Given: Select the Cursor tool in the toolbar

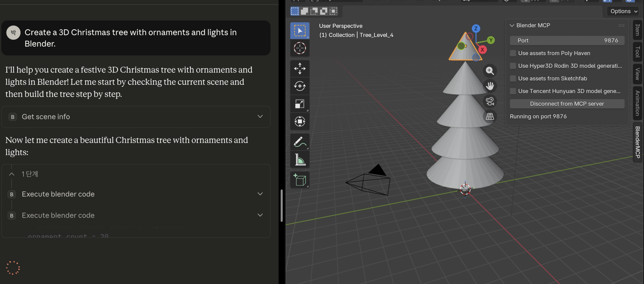Looking at the screenshot, I should pos(300,48).
